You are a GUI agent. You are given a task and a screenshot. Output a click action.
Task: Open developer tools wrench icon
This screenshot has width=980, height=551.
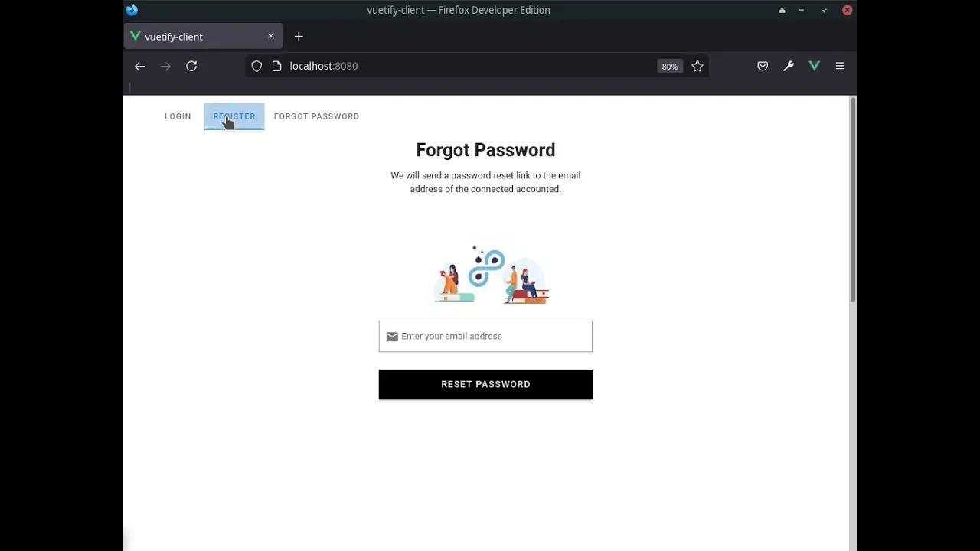789,67
